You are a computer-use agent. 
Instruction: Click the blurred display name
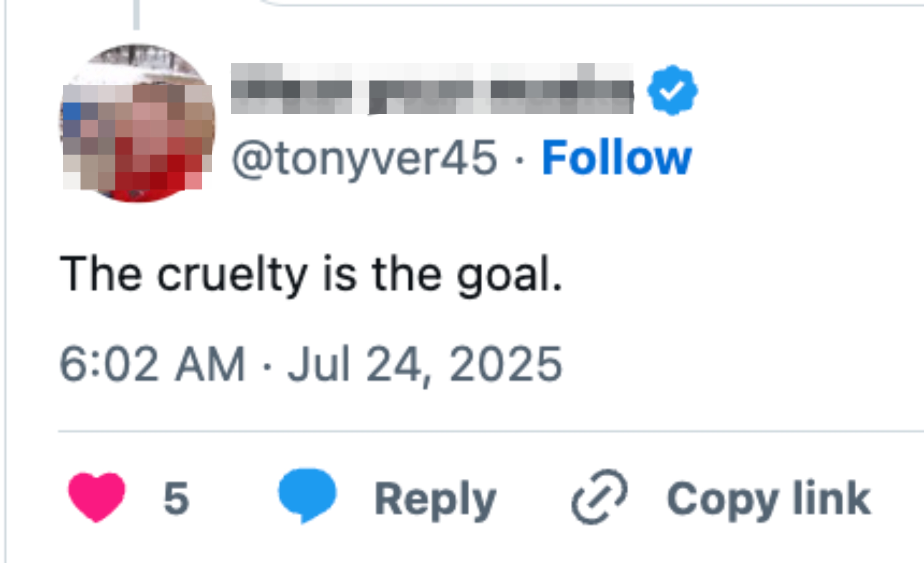coord(432,89)
